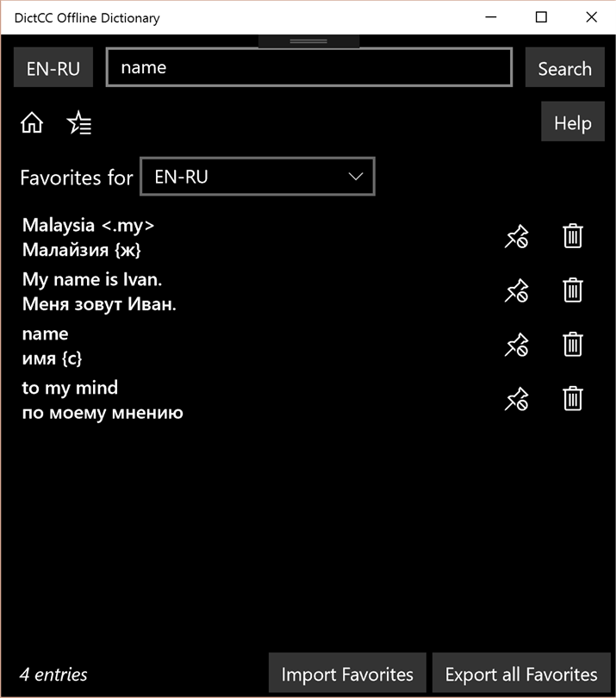Unpin the Malaysia favorite entry
The image size is (616, 698).
516,237
